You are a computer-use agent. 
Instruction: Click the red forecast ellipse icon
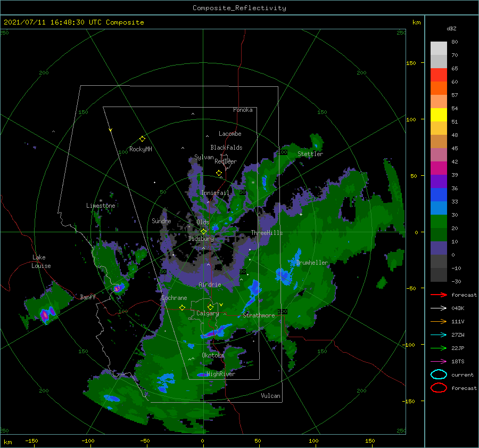click(439, 388)
